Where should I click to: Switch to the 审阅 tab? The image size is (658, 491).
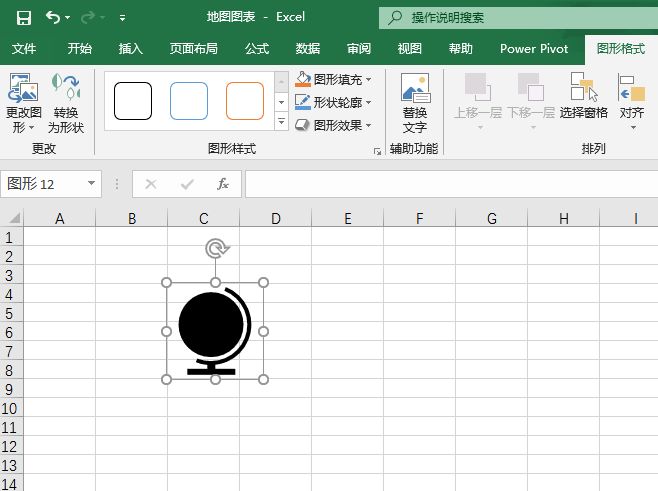359,49
